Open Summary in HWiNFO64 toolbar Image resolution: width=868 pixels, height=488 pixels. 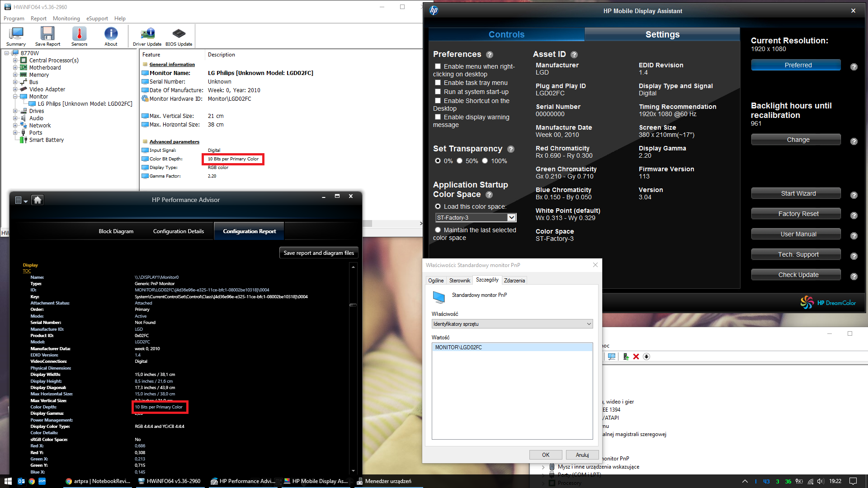pyautogui.click(x=16, y=36)
